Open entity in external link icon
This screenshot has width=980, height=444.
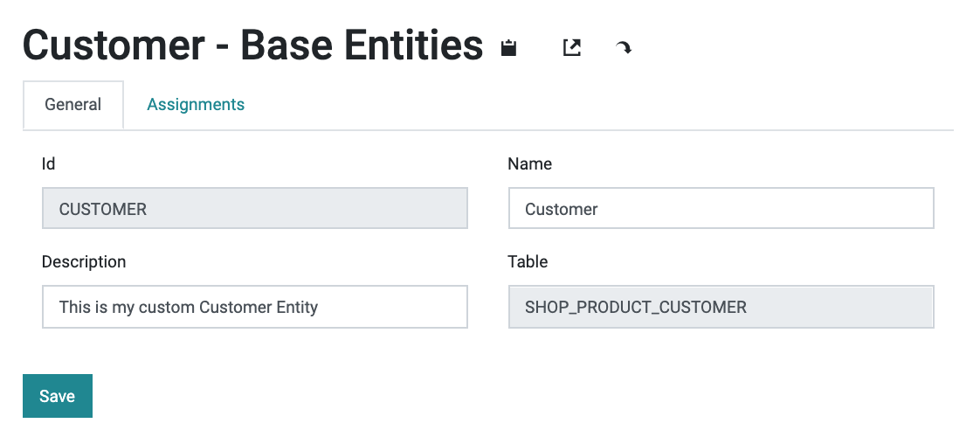[x=572, y=47]
